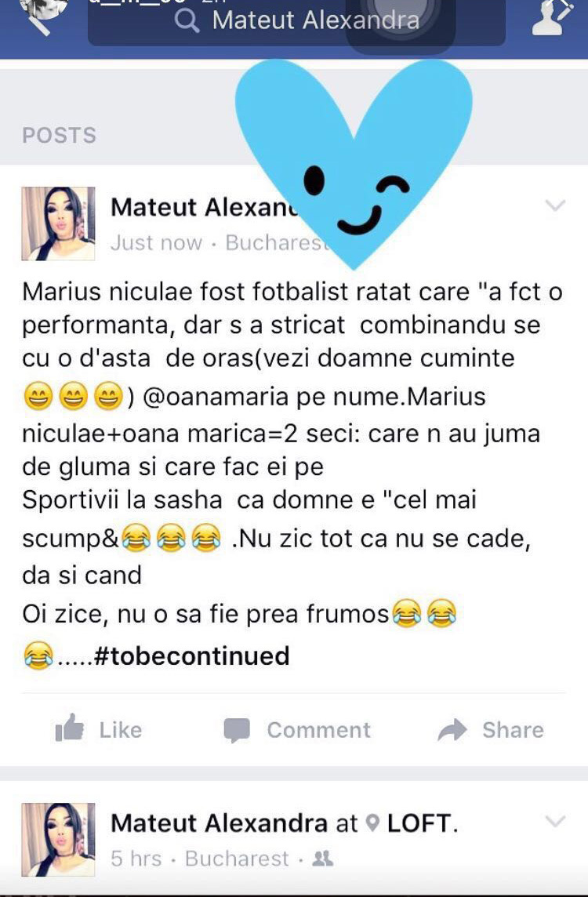Open the #tobecontinued hashtag link

191,655
